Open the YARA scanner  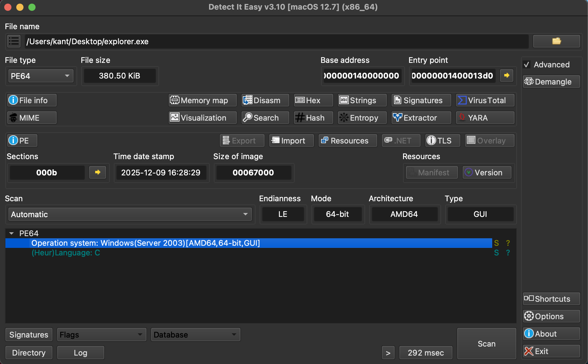pos(485,118)
